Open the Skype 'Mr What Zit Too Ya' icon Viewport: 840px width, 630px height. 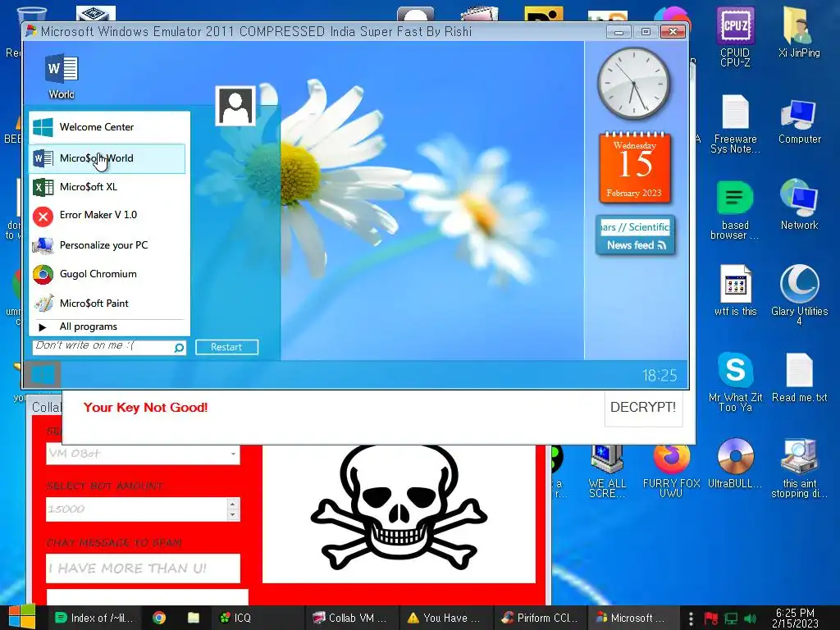click(x=735, y=382)
